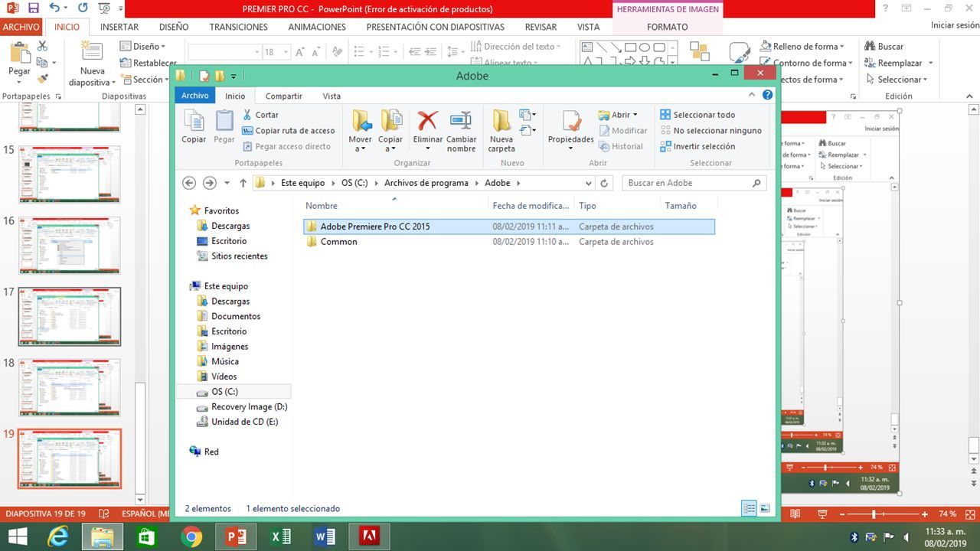Click the Windows Start button
980x551 pixels.
(17, 536)
